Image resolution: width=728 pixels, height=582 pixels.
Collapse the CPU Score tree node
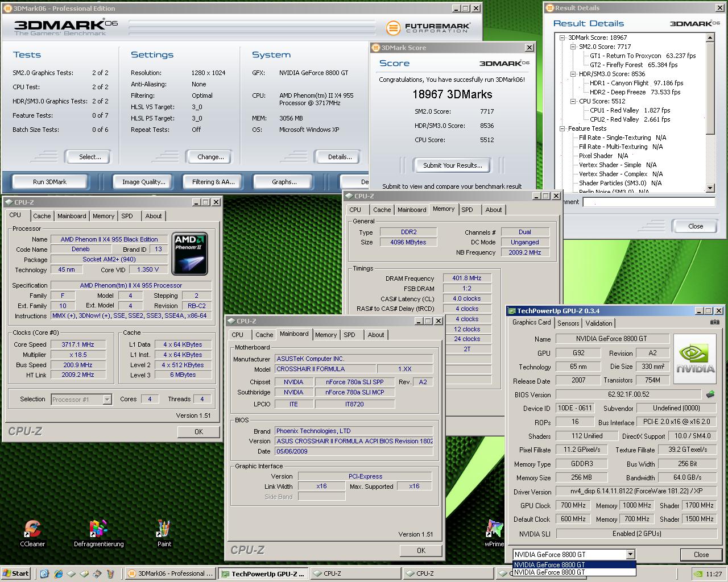(573, 101)
